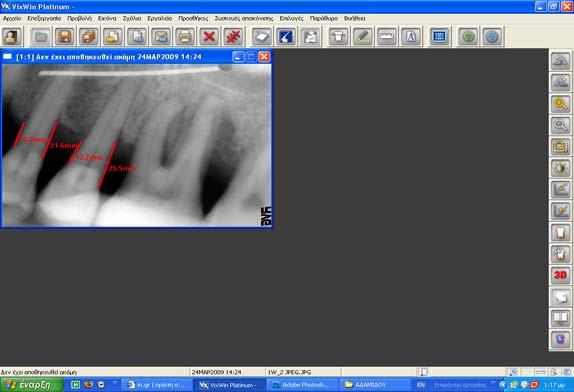The image size is (574, 392).
Task: Click the single red X delete icon
Action: tap(209, 37)
